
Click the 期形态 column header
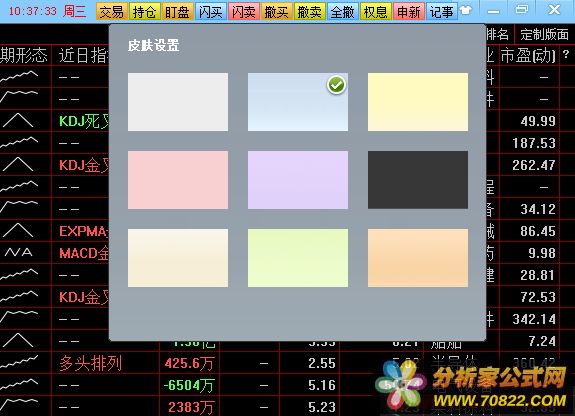(24, 56)
